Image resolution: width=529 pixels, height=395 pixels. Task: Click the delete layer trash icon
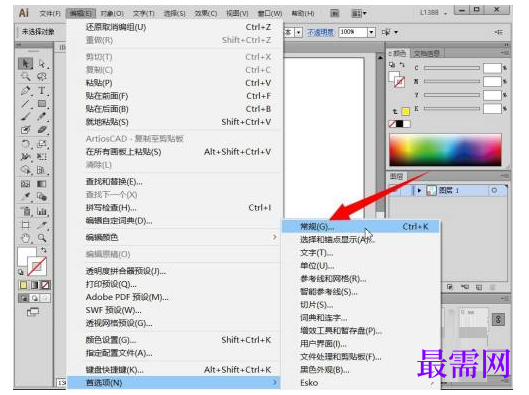point(493,287)
